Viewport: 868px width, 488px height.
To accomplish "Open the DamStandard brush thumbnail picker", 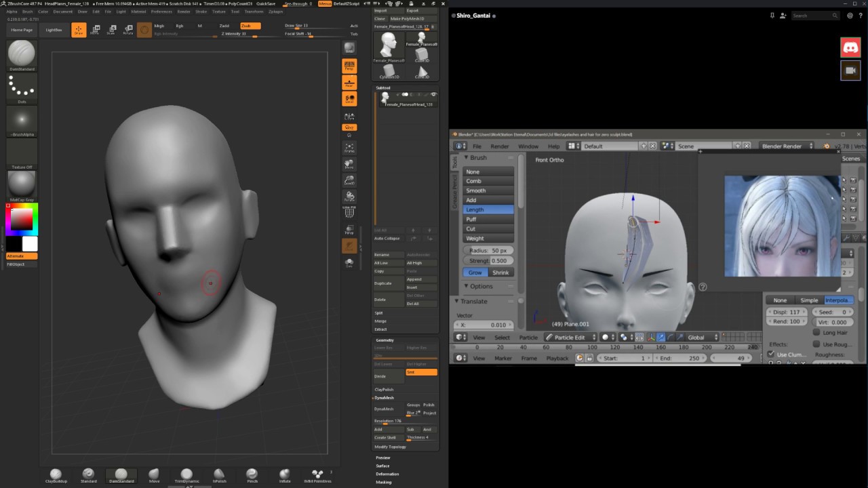I will 22,55.
